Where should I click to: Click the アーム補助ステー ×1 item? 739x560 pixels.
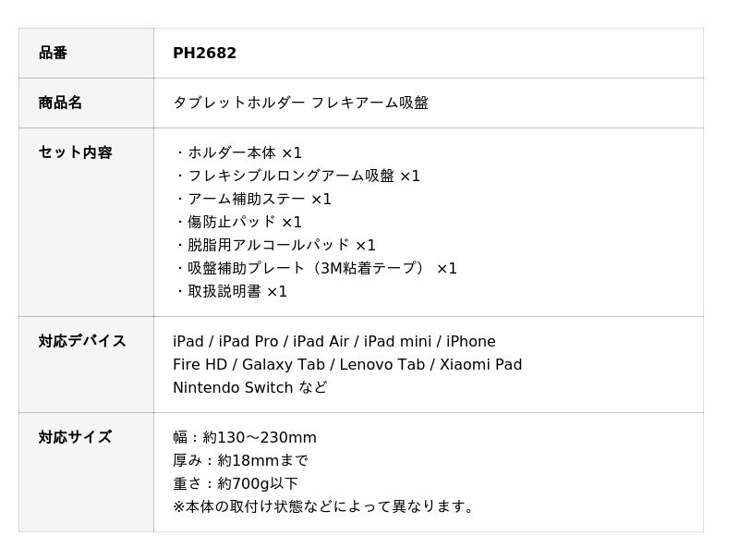point(254,200)
